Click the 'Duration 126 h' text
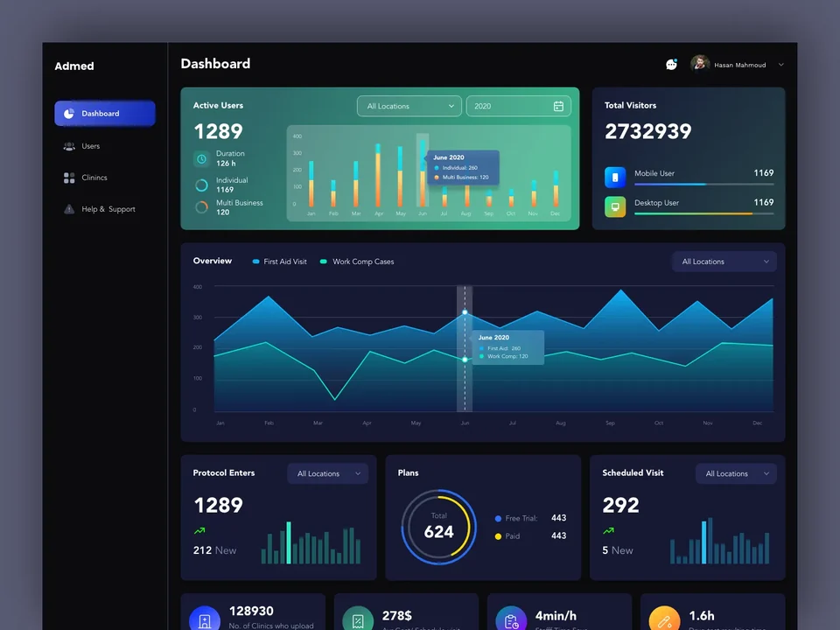Viewport: 840px width, 630px height. click(230, 158)
